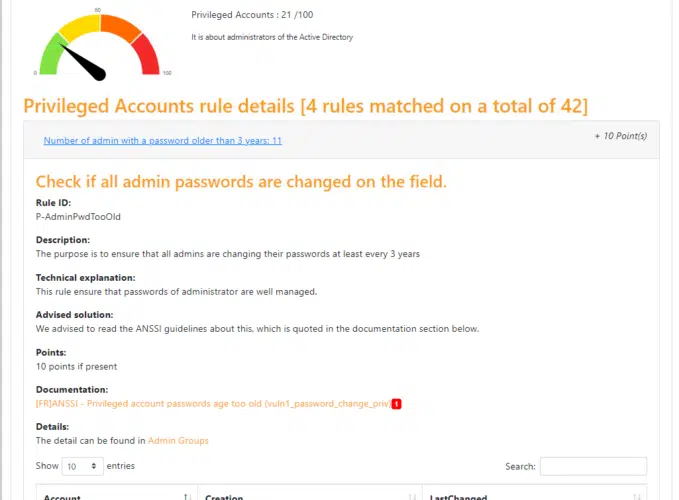
Task: Follow the Admin Groups link
Action: tap(178, 441)
